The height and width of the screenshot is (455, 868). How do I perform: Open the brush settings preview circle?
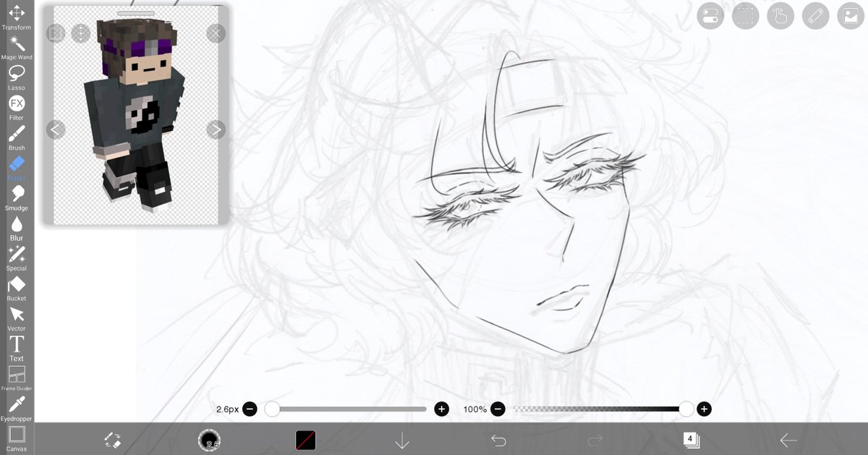tap(209, 440)
